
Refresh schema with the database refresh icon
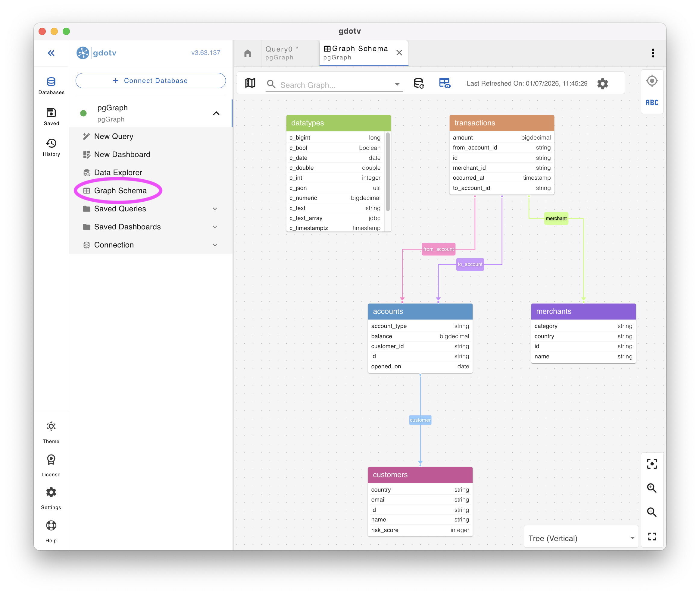tap(418, 83)
